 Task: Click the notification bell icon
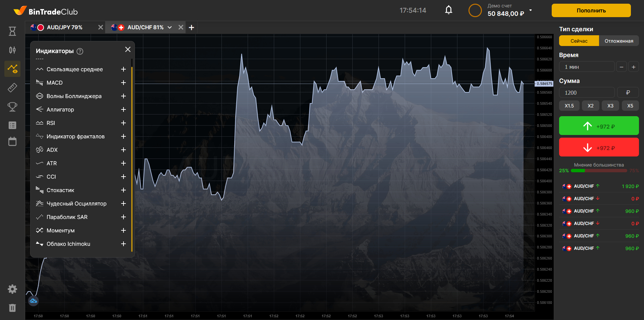pyautogui.click(x=448, y=10)
